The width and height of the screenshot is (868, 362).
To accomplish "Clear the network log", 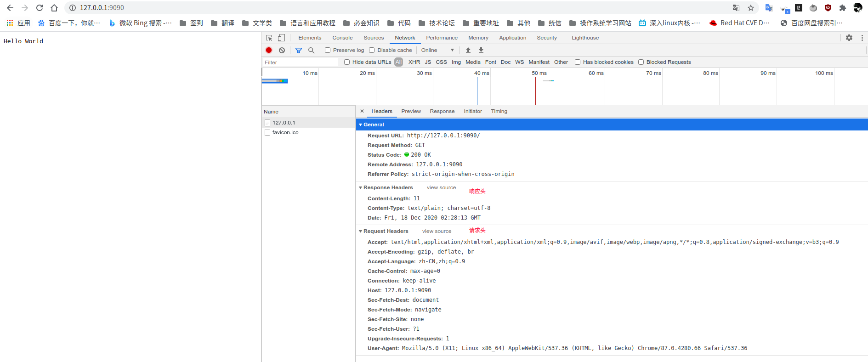I will click(x=282, y=50).
